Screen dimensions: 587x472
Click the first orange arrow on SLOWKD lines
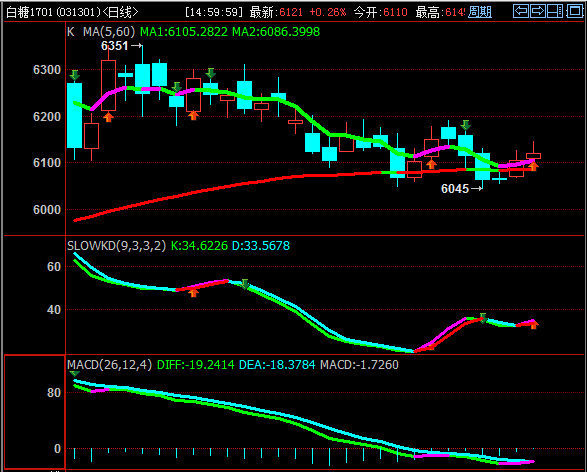[193, 292]
